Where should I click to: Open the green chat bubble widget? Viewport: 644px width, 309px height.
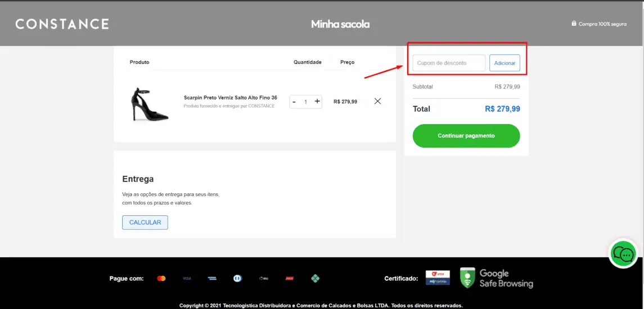pyautogui.click(x=623, y=255)
